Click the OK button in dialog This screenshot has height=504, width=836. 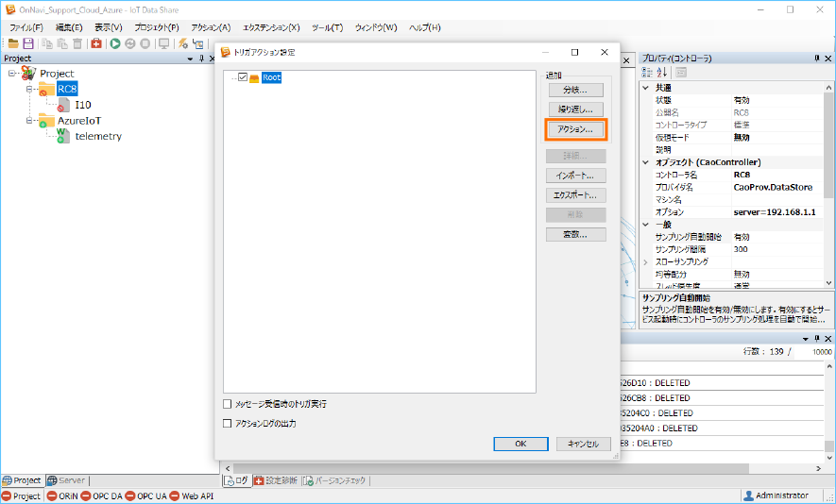click(520, 444)
